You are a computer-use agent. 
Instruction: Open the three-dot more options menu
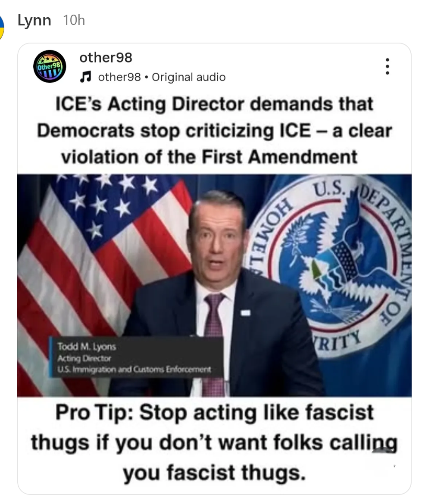pyautogui.click(x=387, y=66)
